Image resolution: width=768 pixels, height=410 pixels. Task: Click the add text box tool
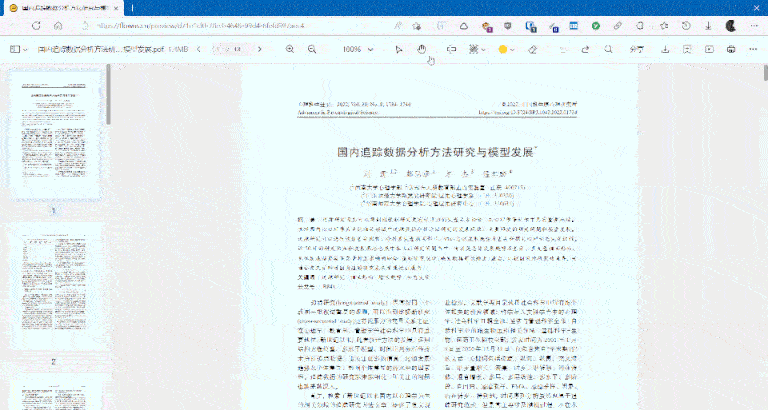(452, 49)
